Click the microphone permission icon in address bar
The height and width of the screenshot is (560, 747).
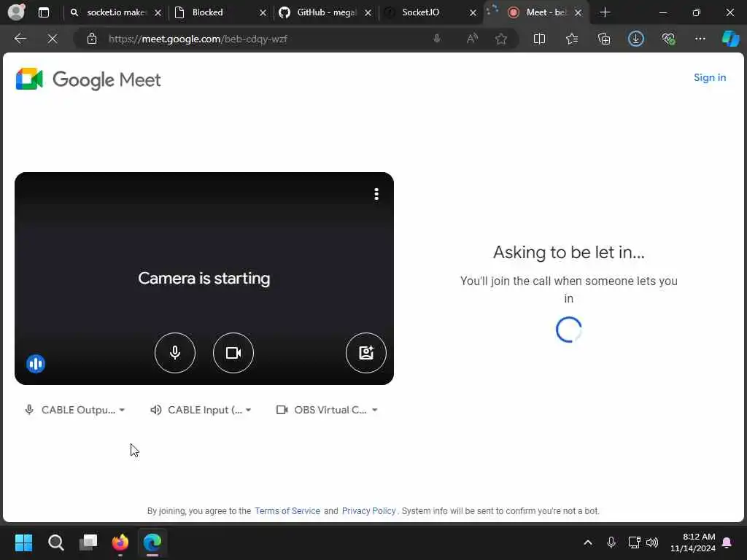(436, 39)
